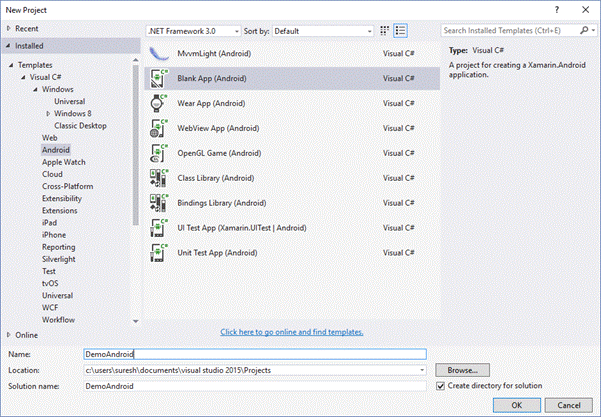Click the Solution name input field
Image resolution: width=601 pixels, height=417 pixels.
click(x=255, y=386)
